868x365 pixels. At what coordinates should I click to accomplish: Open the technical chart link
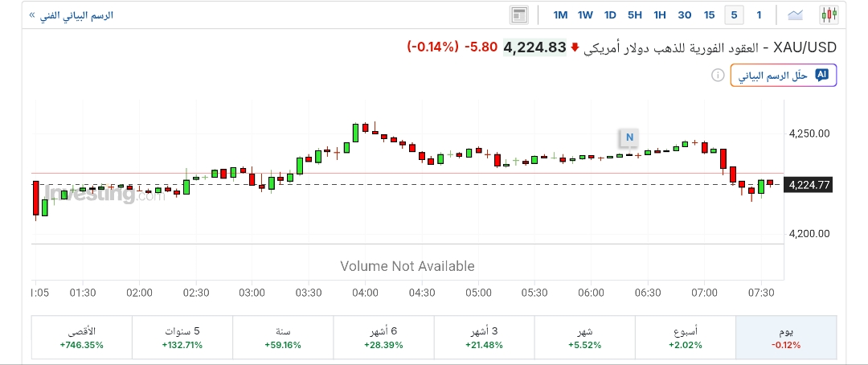[71, 15]
